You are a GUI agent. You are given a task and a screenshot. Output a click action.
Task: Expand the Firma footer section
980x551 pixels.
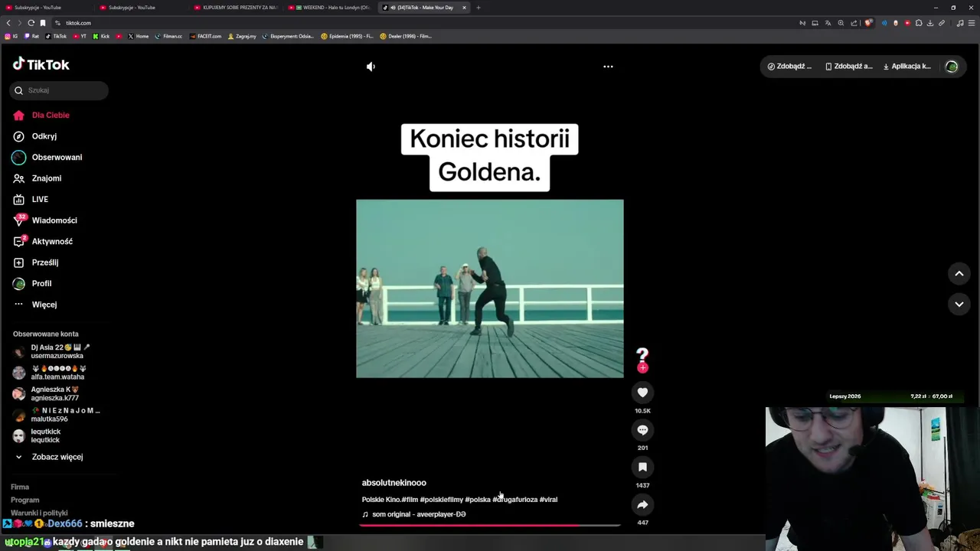20,487
